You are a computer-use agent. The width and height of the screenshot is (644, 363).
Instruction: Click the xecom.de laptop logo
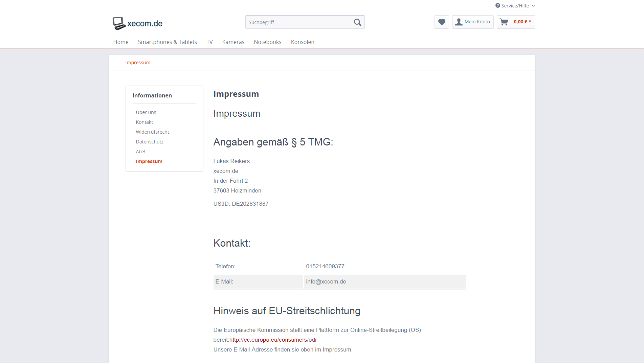(x=137, y=23)
